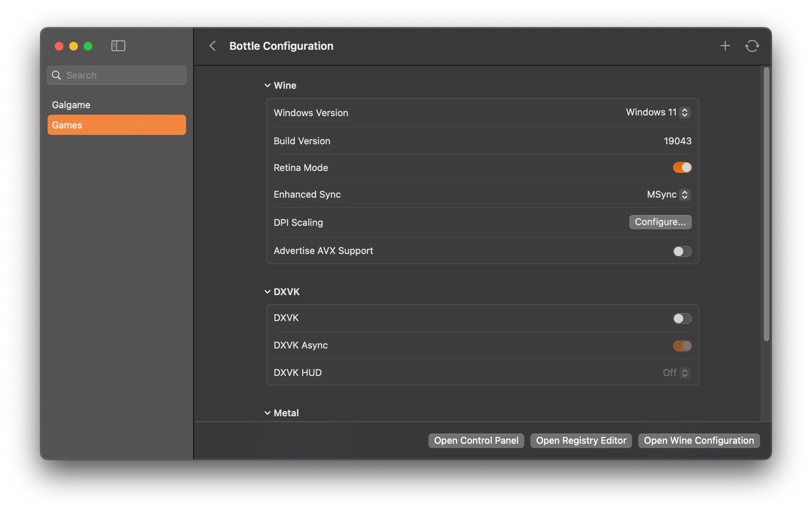The width and height of the screenshot is (812, 513).
Task: Collapse the Wine section chevron
Action: [x=268, y=85]
